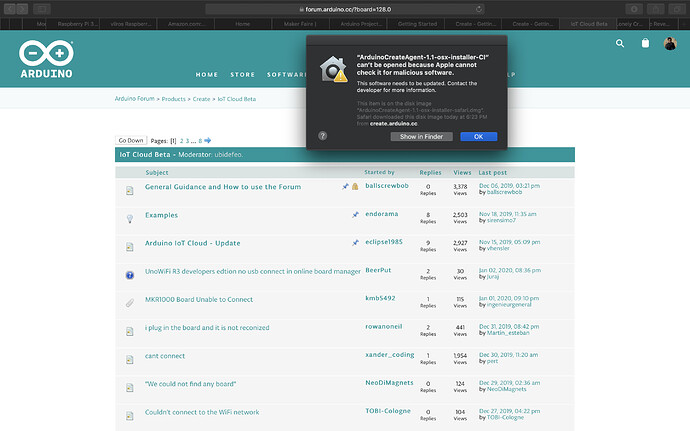View ballscrewbob's profile in Started by column
Viewport: 690px width, 431px height.
pos(387,185)
